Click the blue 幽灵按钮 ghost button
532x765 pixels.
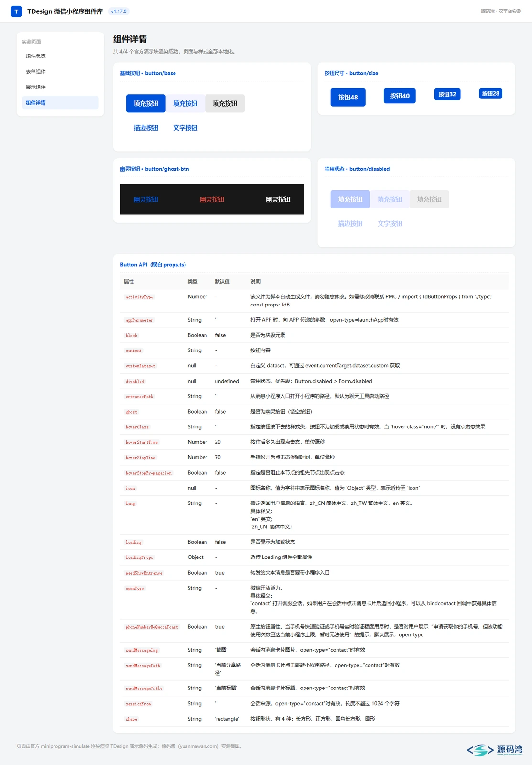click(146, 199)
